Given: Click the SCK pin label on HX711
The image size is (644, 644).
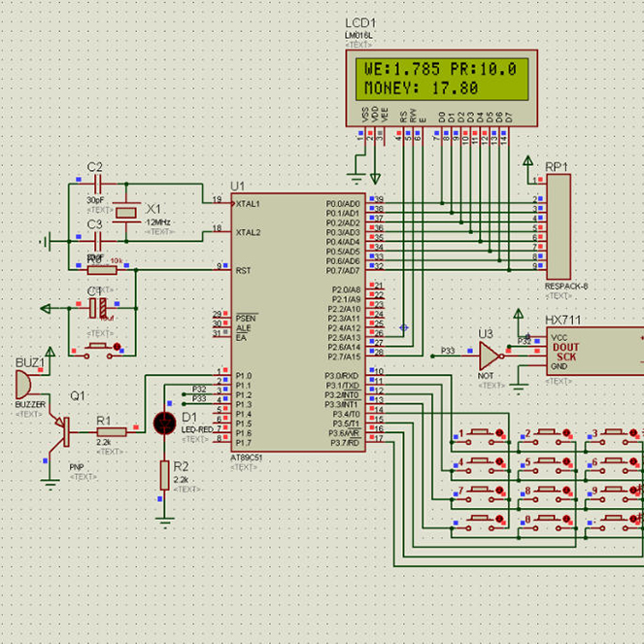Looking at the screenshot, I should pyautogui.click(x=566, y=356).
